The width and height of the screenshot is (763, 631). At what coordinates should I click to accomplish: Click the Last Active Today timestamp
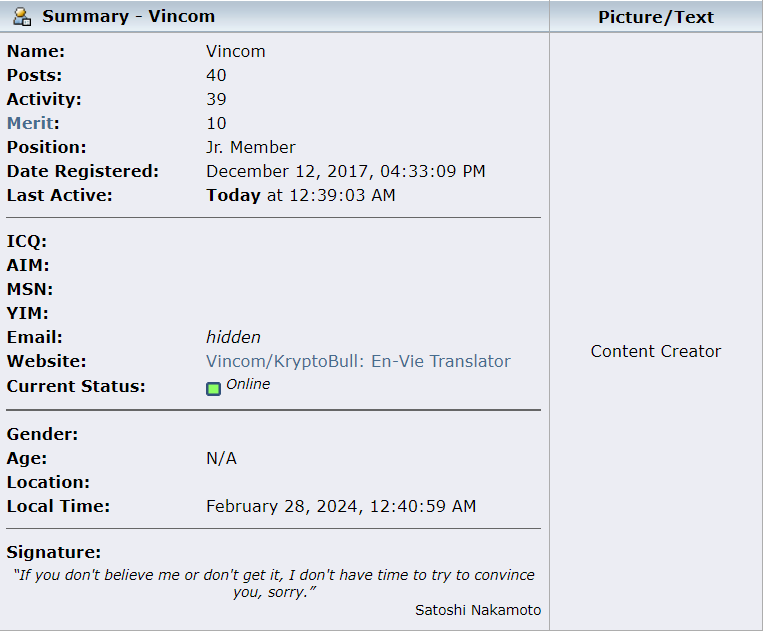pyautogui.click(x=301, y=196)
